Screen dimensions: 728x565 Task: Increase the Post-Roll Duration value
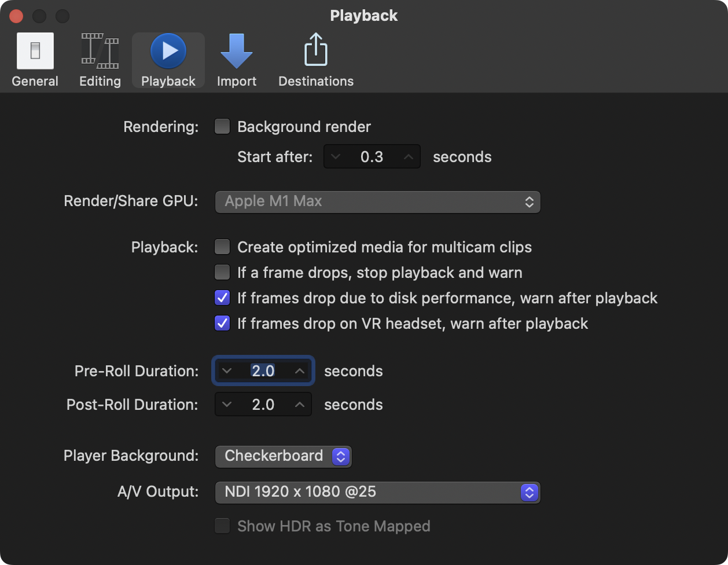[x=300, y=405]
